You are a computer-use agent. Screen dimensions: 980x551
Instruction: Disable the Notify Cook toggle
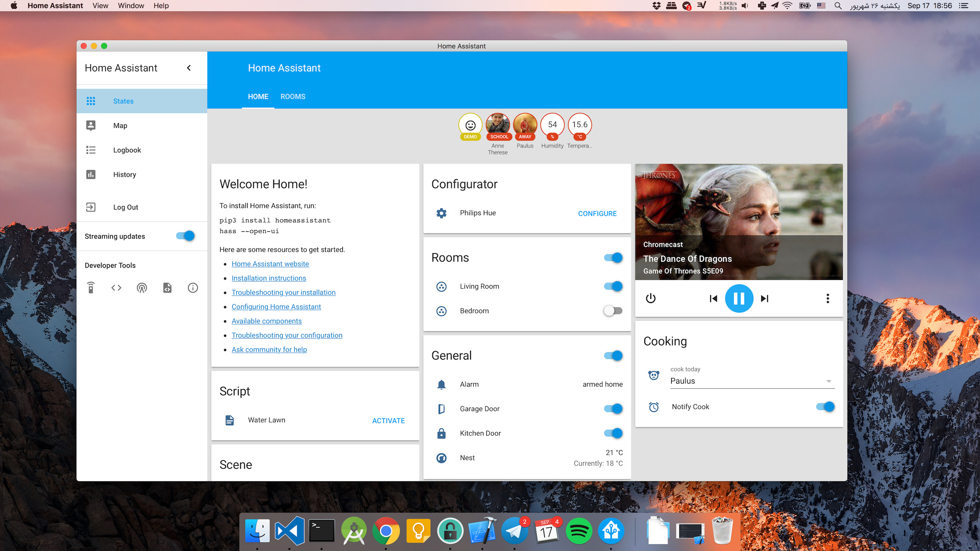pos(825,407)
